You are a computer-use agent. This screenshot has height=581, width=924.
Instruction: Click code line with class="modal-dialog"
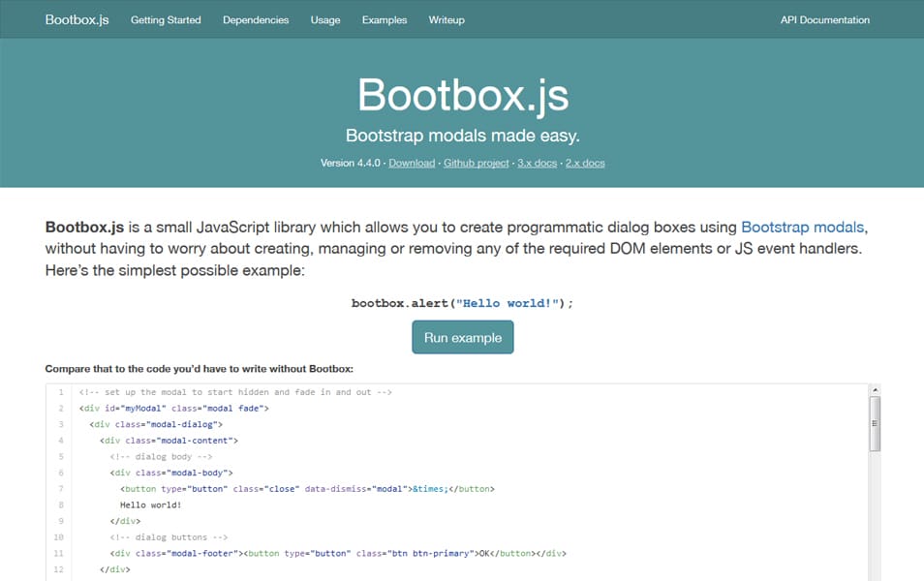pyautogui.click(x=156, y=424)
